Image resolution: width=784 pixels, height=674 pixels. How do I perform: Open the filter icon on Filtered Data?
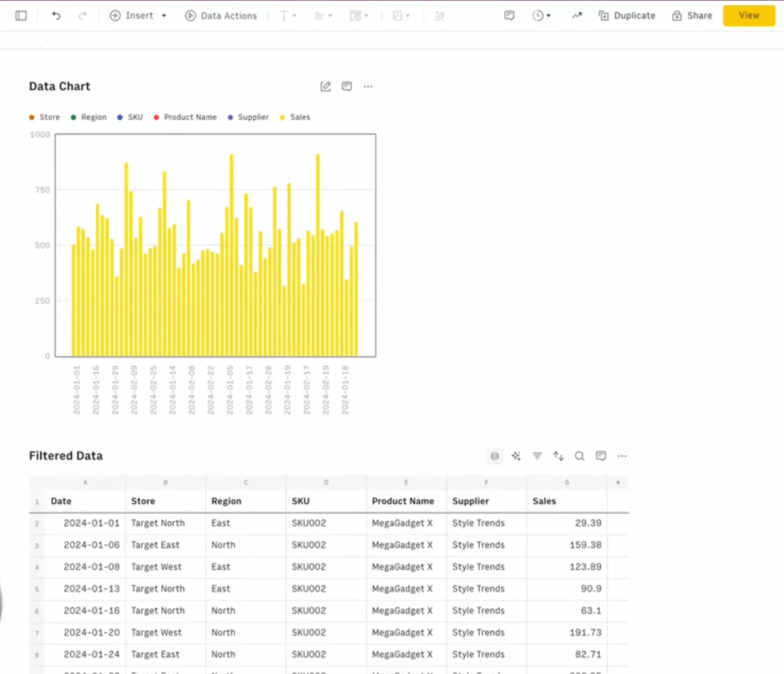point(537,456)
